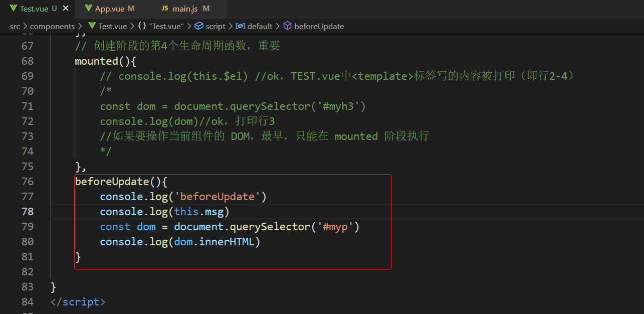Select line 78 by its line number
The height and width of the screenshot is (314, 644).
coord(27,212)
